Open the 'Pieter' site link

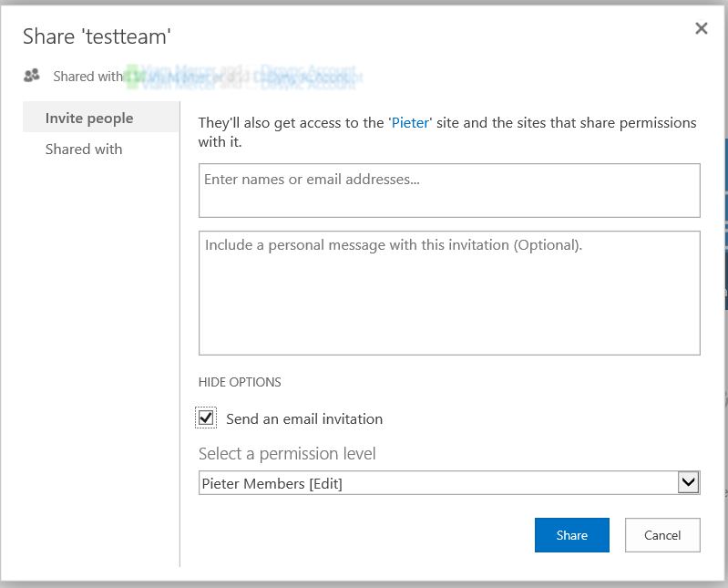tap(410, 123)
